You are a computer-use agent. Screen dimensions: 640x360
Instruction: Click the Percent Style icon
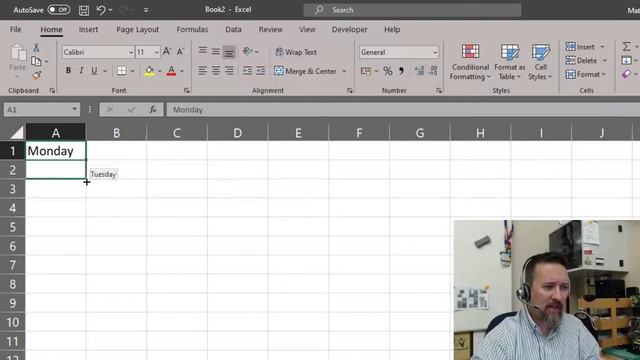pyautogui.click(x=388, y=71)
